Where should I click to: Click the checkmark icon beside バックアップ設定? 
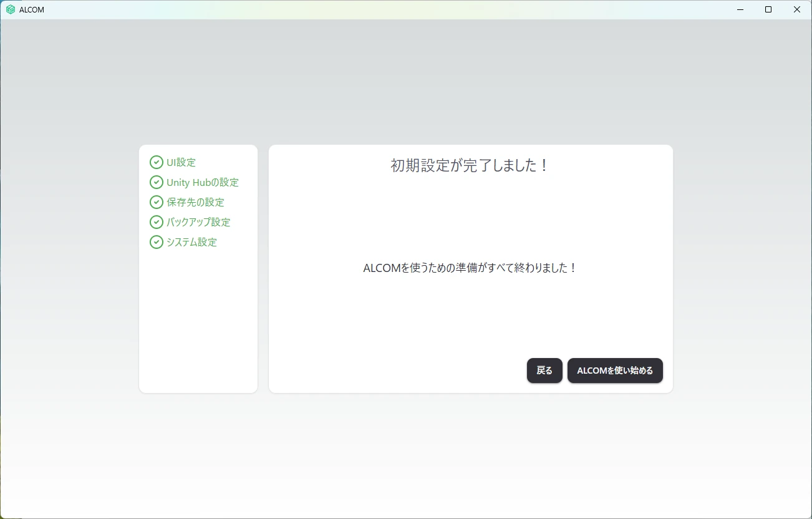pyautogui.click(x=157, y=222)
